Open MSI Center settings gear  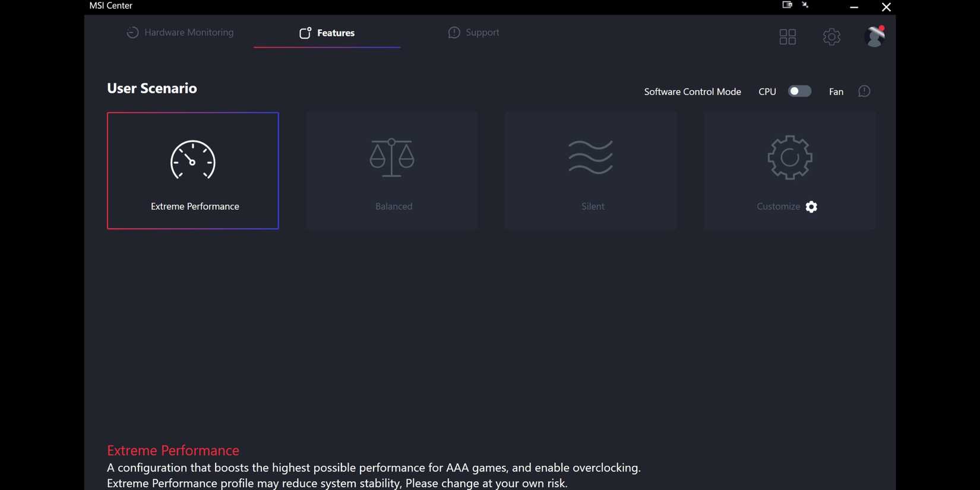click(832, 37)
